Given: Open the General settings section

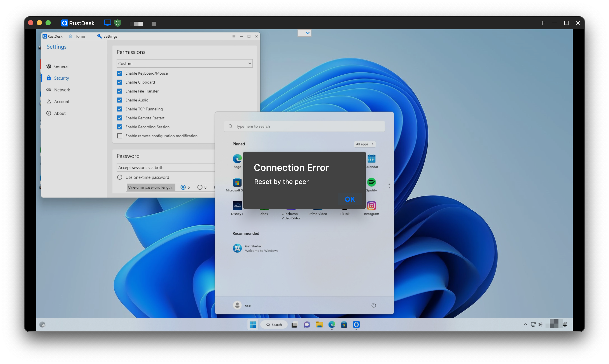Looking at the screenshot, I should pyautogui.click(x=61, y=66).
